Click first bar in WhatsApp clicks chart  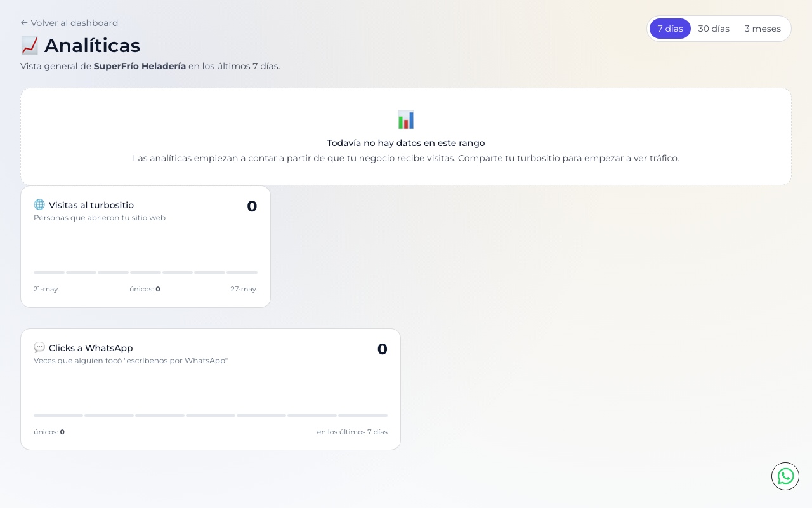(x=58, y=415)
